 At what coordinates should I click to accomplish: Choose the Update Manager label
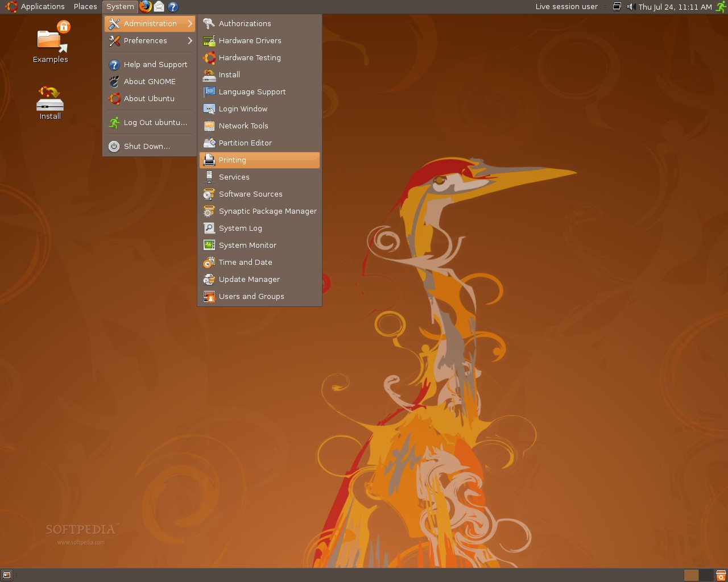click(x=249, y=279)
